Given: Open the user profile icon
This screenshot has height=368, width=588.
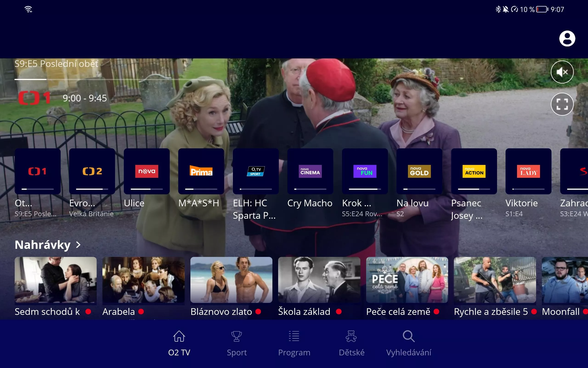Looking at the screenshot, I should pos(567,38).
